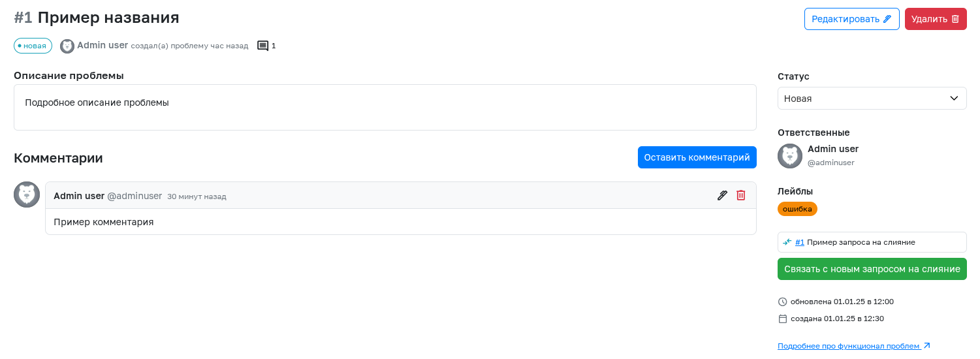This screenshot has height=359, width=980.
Task: Click Admin user avatar in Ответственные section
Action: [x=790, y=156]
